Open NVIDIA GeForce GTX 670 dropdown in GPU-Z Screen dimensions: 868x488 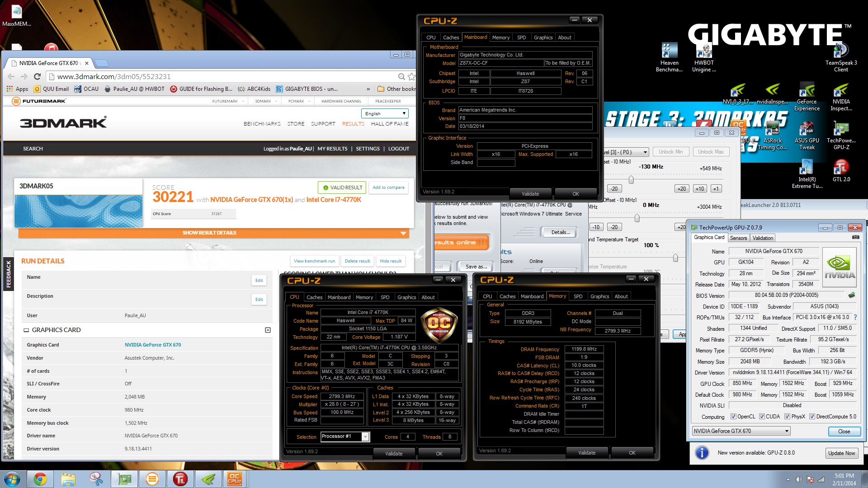click(x=741, y=431)
